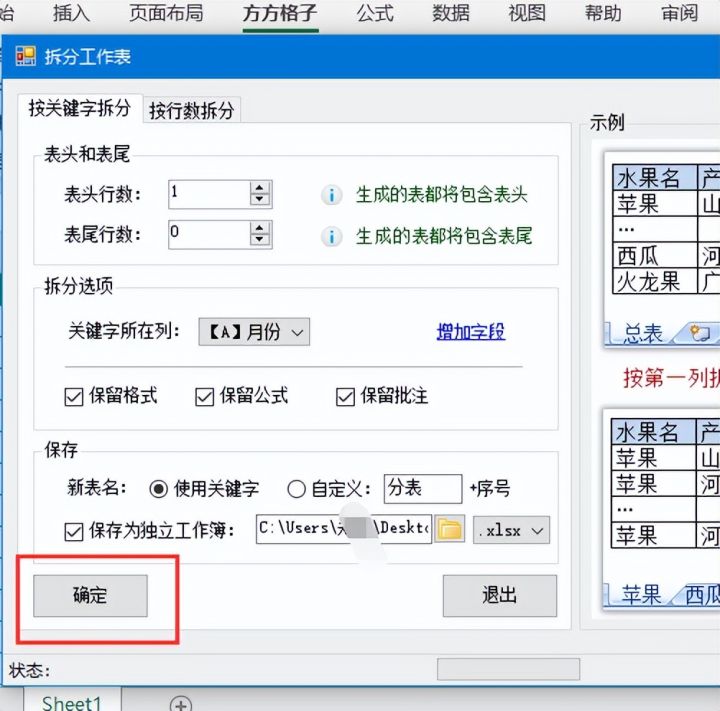Click 增加字段 link

[471, 332]
